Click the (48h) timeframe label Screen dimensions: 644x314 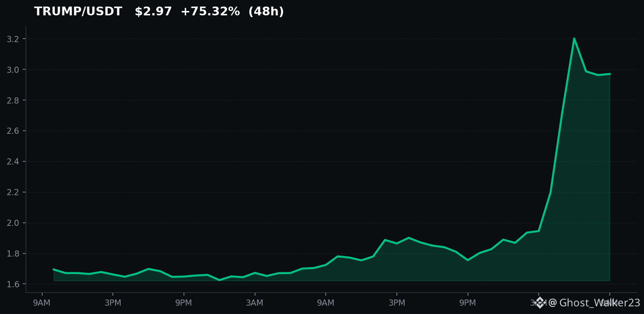[x=266, y=12]
